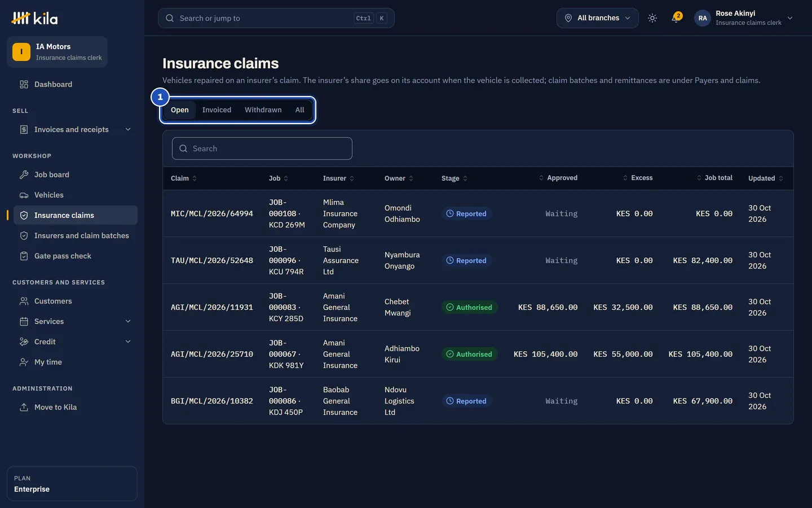Sort table by the Approved column

tap(558, 178)
